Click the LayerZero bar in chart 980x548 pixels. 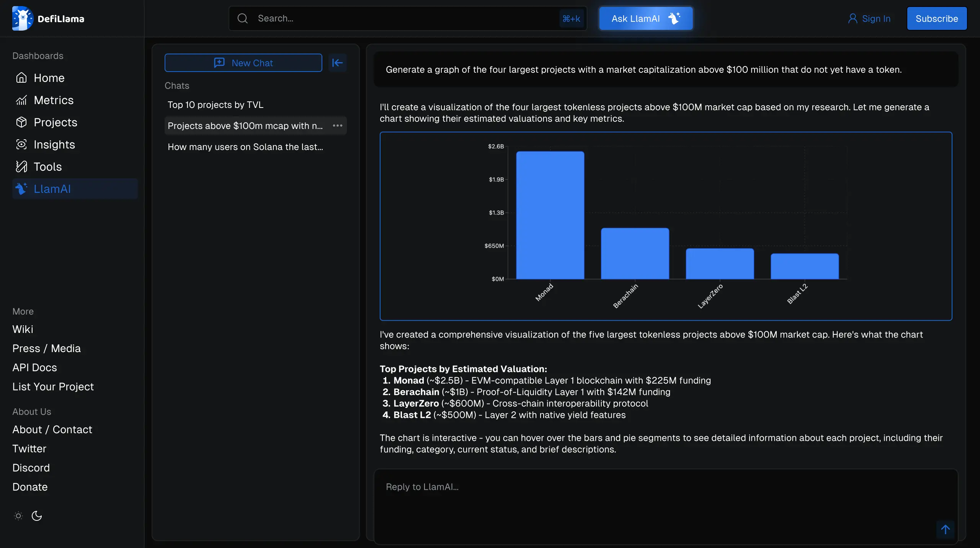[x=720, y=264]
